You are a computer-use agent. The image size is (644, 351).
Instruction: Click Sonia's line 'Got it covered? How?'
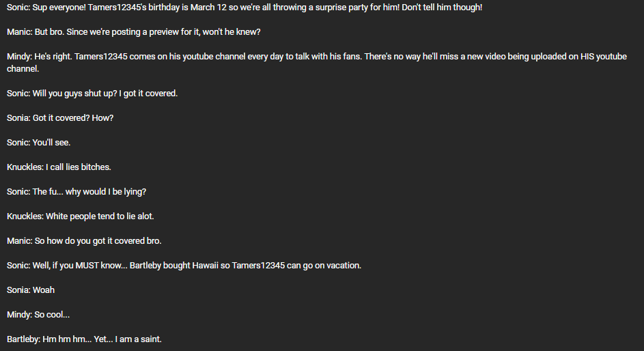point(60,118)
